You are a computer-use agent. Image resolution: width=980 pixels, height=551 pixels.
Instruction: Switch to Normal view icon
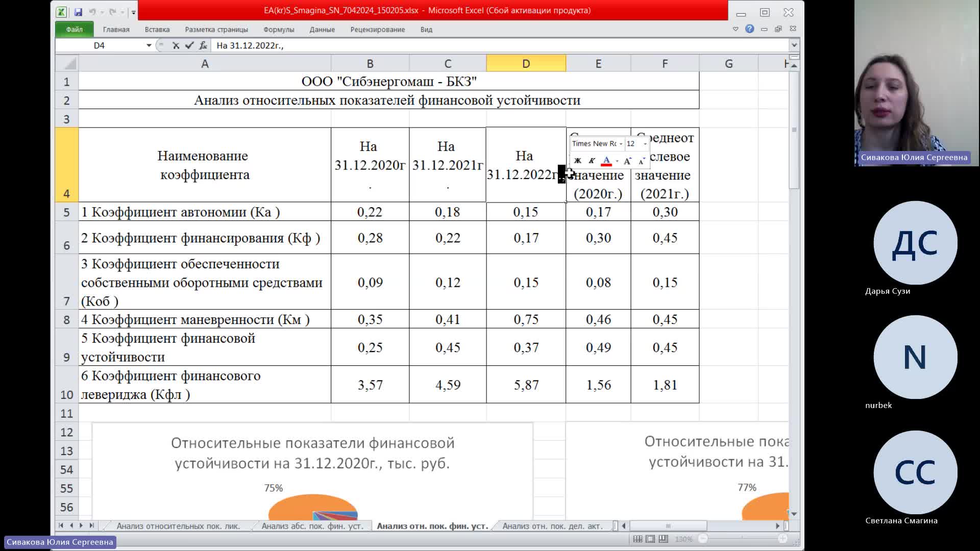click(638, 539)
